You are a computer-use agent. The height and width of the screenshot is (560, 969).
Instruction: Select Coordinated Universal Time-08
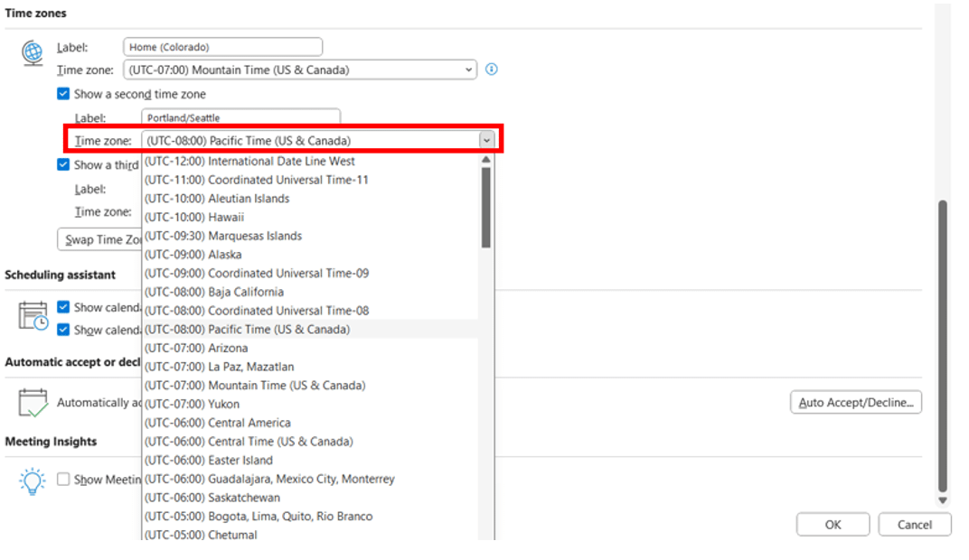click(x=310, y=311)
